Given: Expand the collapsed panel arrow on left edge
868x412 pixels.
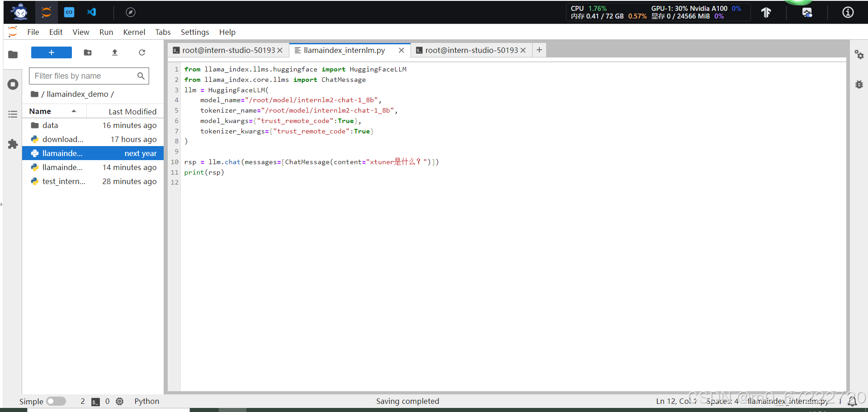Looking at the screenshot, I should (2, 204).
